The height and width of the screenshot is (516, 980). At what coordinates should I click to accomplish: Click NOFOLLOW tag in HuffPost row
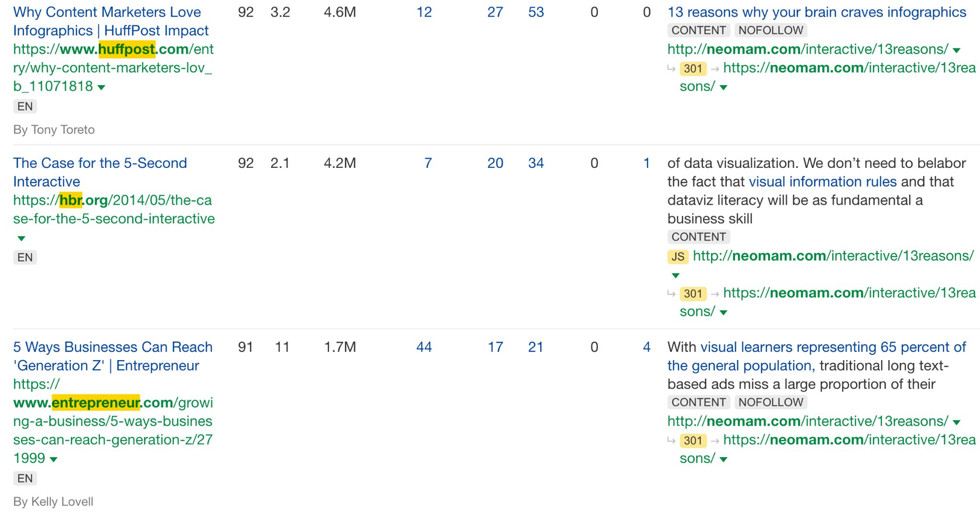pos(770,30)
